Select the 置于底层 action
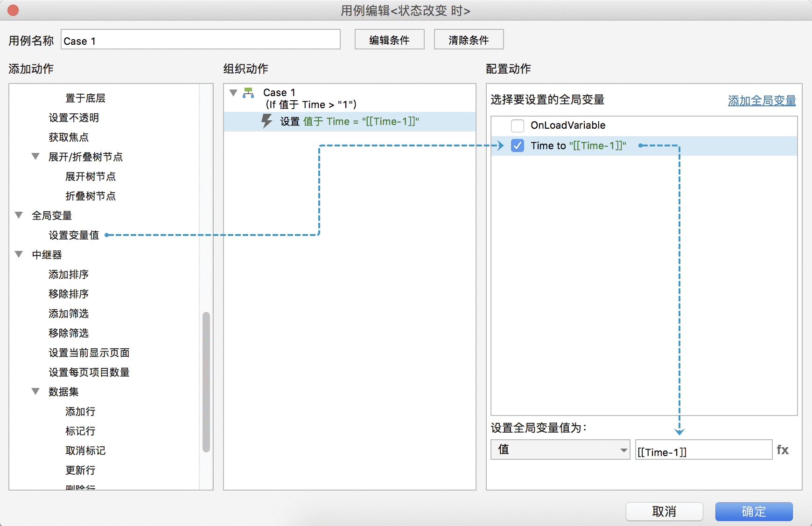 point(85,98)
